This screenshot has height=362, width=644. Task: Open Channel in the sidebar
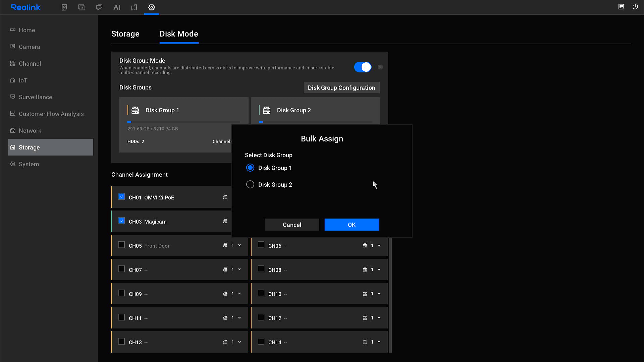51,64
